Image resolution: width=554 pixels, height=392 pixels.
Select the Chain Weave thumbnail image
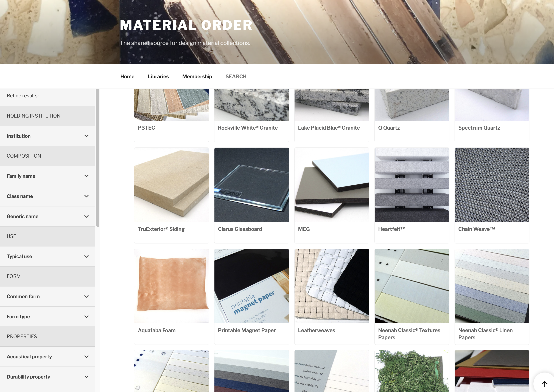(492, 185)
